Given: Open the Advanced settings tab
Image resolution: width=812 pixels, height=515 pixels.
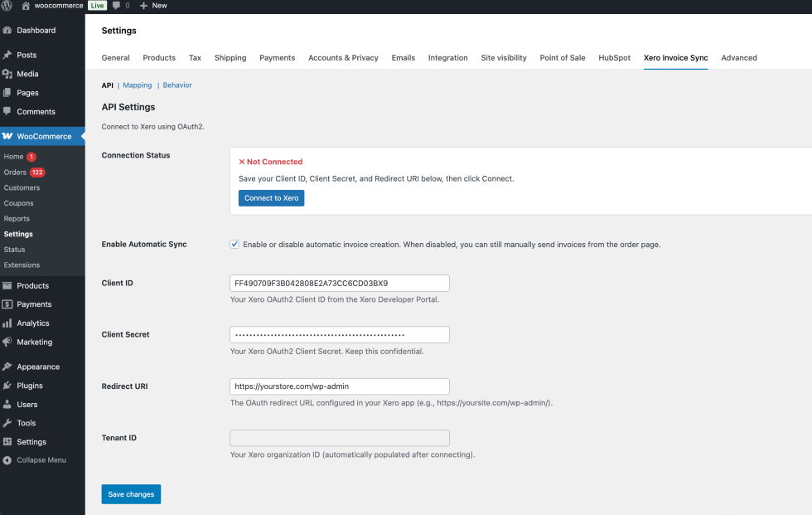Looking at the screenshot, I should pyautogui.click(x=739, y=58).
